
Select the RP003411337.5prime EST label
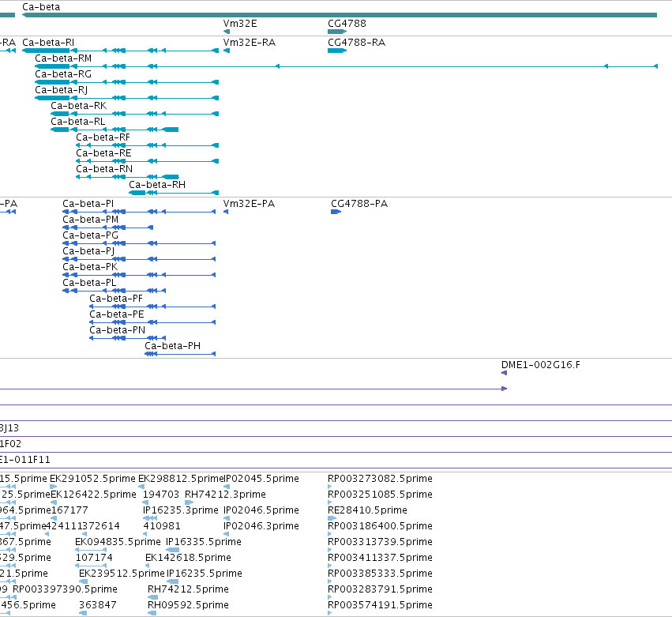coord(380,559)
